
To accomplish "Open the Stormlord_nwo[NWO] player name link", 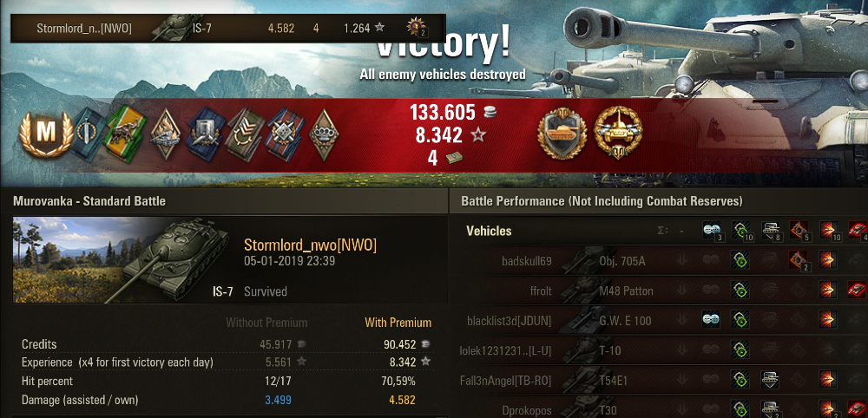I will click(x=310, y=245).
